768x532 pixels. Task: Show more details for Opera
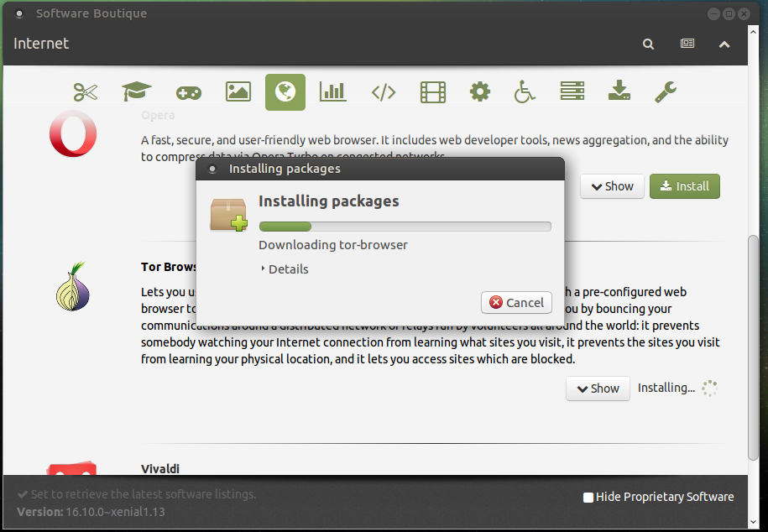[x=612, y=186]
